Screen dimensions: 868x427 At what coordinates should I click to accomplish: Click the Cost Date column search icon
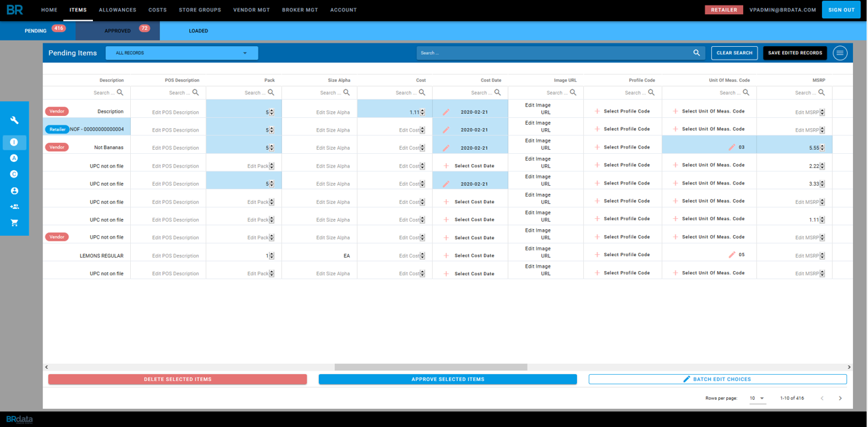tap(497, 92)
